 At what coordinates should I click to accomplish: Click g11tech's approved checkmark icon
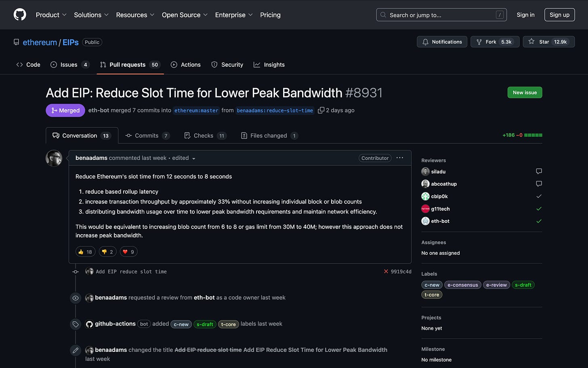(x=539, y=209)
